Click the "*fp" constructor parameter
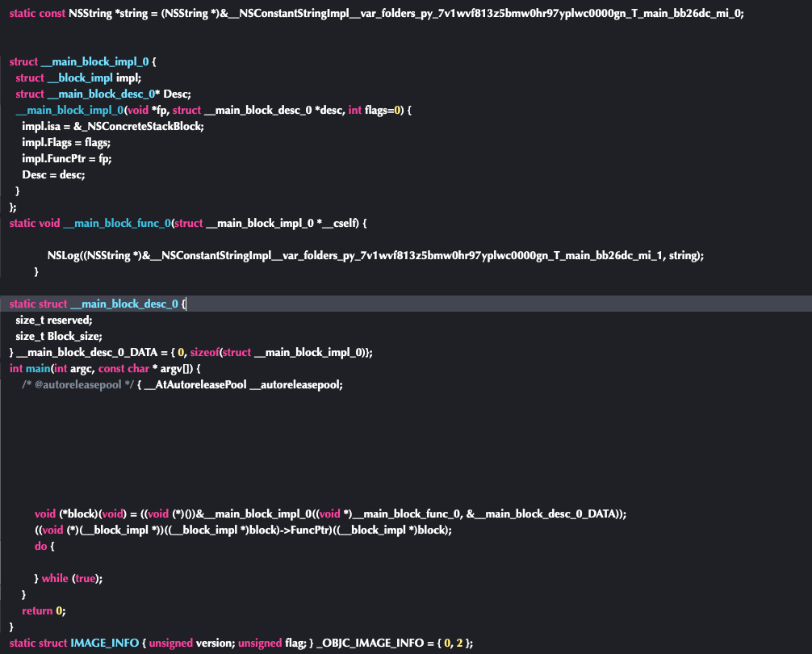This screenshot has height=654, width=812. coord(159,111)
